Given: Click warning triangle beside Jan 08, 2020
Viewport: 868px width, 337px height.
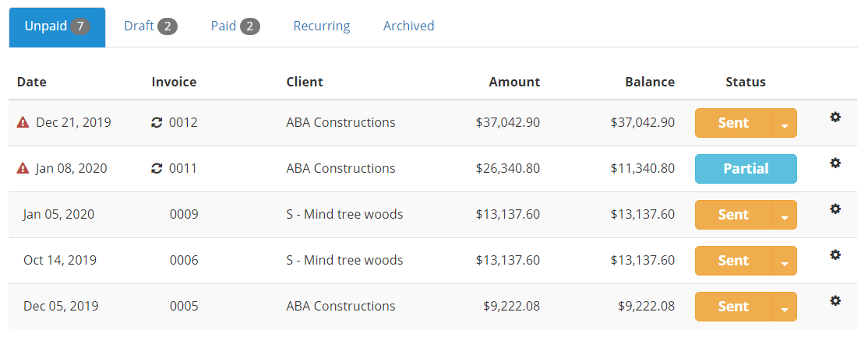Looking at the screenshot, I should pos(23,168).
